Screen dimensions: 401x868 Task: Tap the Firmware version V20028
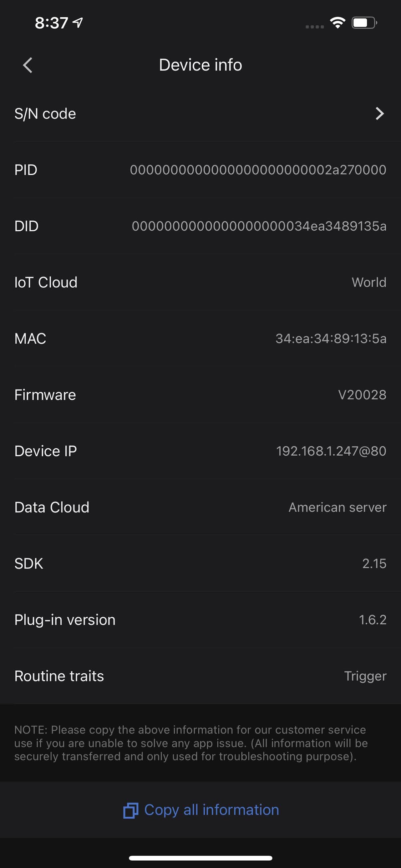tap(362, 395)
